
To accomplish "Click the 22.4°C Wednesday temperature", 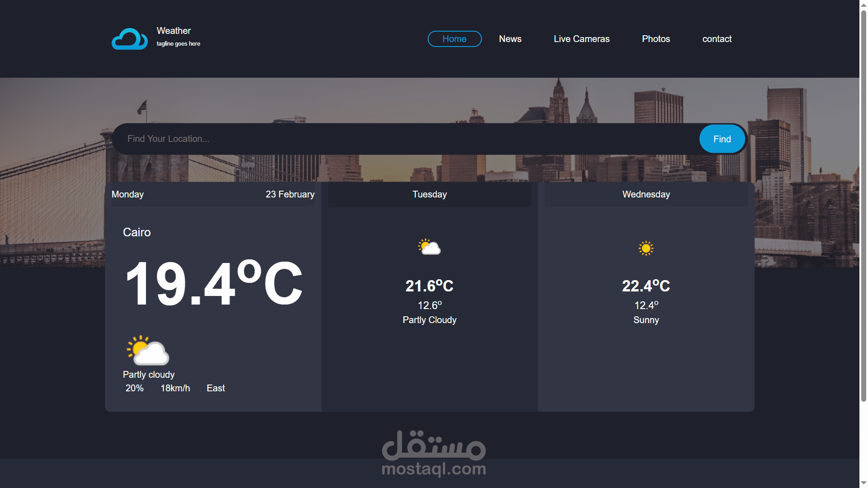I will (x=646, y=286).
